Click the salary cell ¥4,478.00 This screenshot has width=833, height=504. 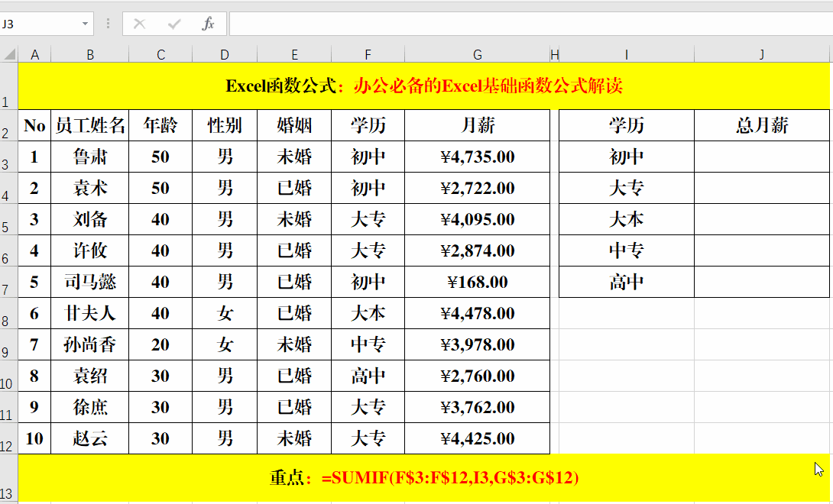(477, 313)
